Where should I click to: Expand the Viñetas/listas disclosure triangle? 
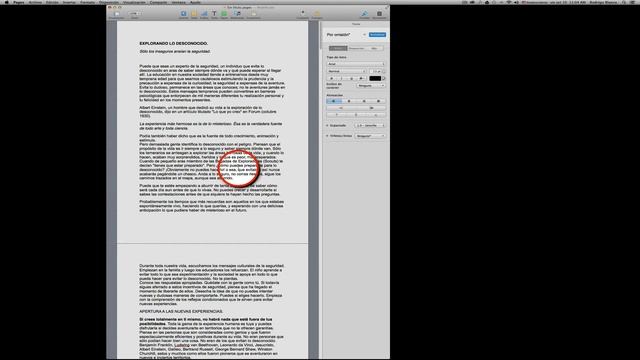[327, 136]
